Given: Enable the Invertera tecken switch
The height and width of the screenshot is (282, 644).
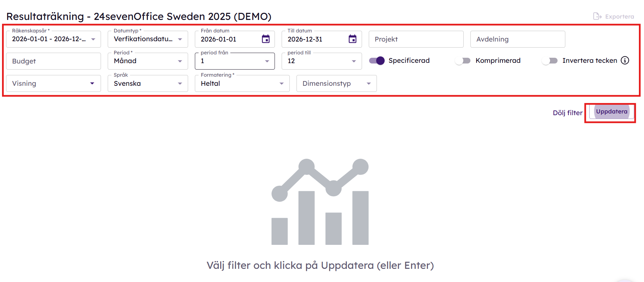Looking at the screenshot, I should (x=550, y=60).
